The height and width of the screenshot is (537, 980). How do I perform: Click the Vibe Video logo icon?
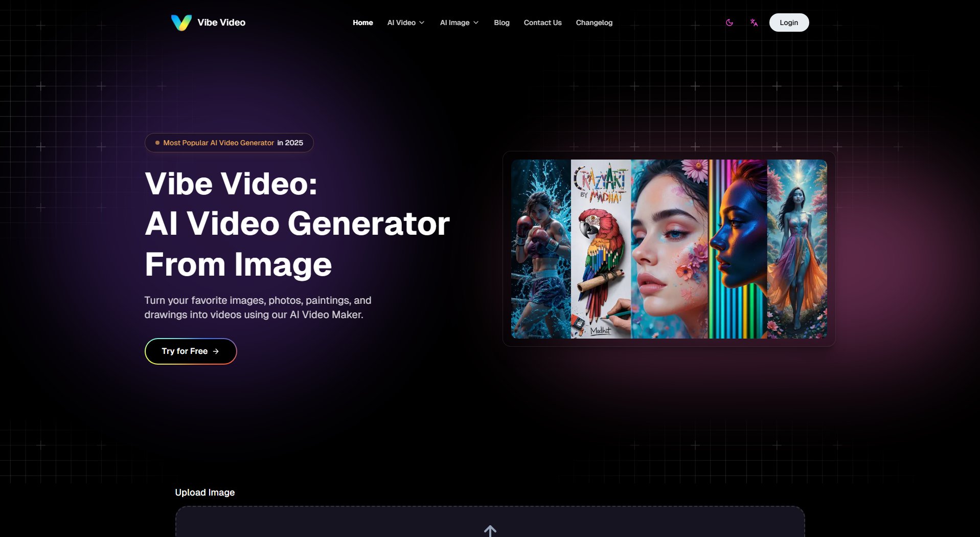point(180,22)
